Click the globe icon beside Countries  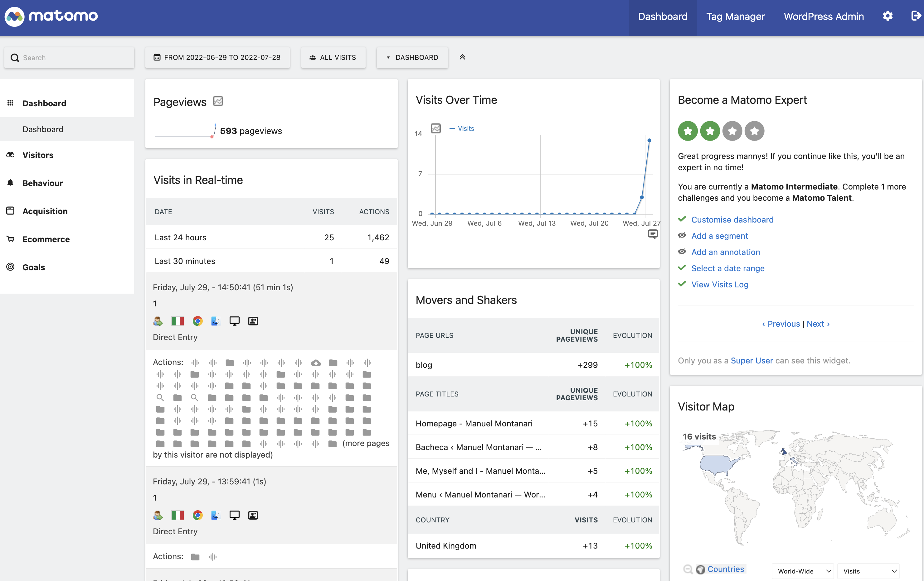pos(700,569)
